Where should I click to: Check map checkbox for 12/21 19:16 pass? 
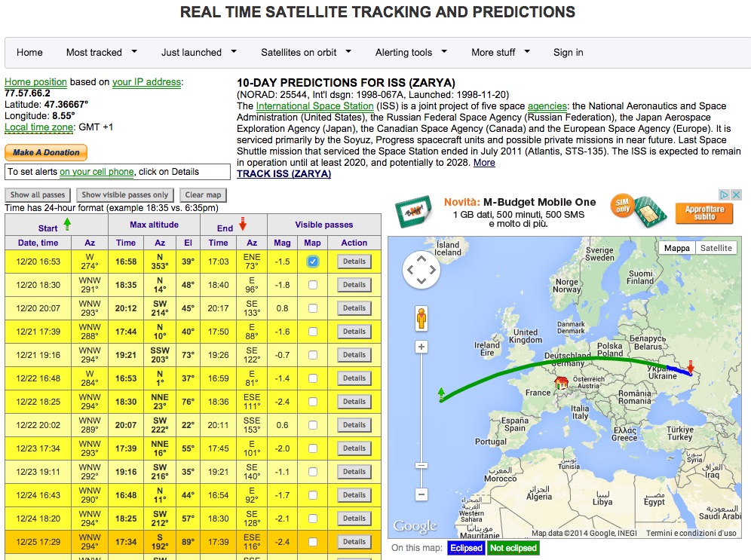coord(313,355)
